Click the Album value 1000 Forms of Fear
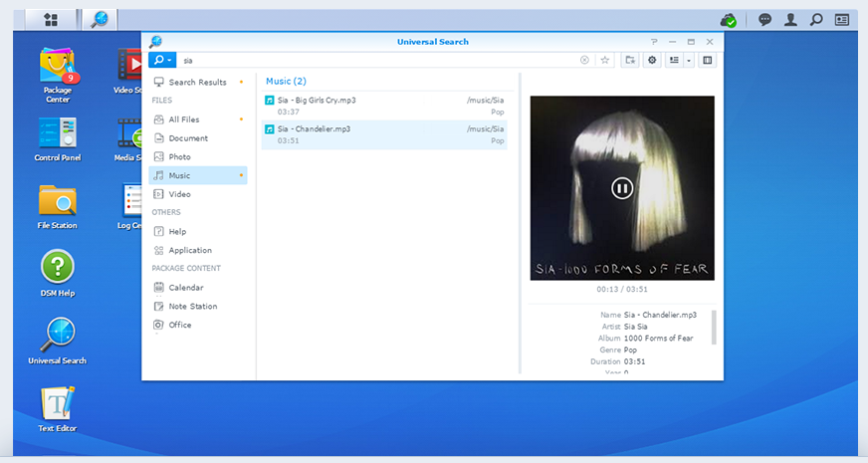Viewport: 868px width, 463px height. [658, 338]
